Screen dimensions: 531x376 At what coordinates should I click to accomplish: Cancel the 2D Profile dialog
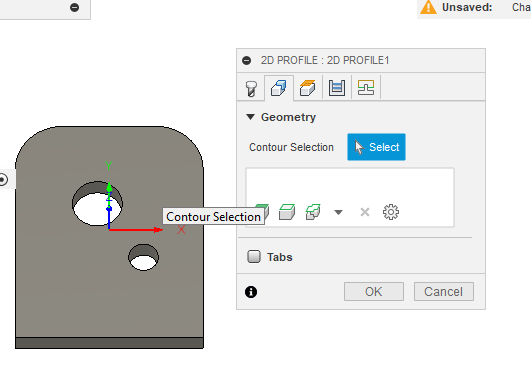point(444,292)
